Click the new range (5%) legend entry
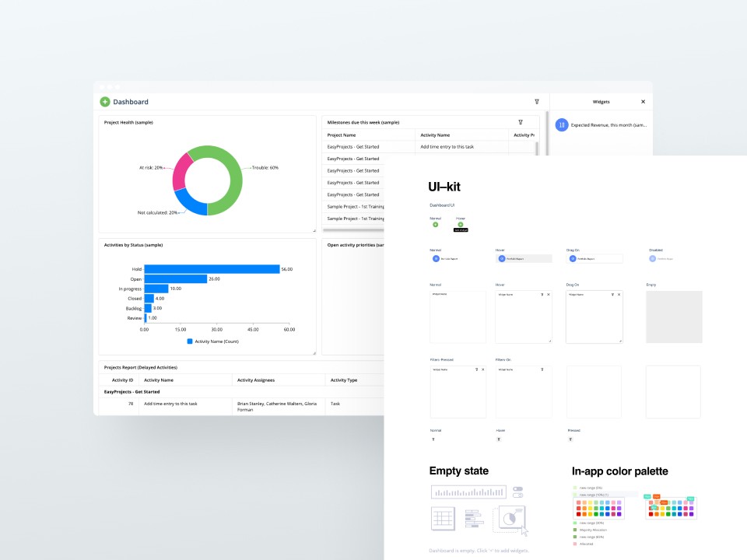747x560 pixels. 588,488
